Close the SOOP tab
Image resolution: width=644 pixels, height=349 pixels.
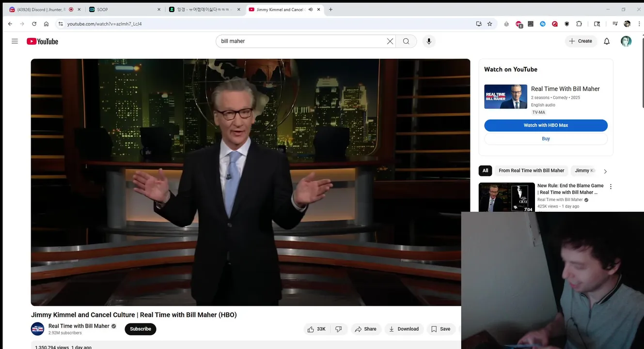158,10
